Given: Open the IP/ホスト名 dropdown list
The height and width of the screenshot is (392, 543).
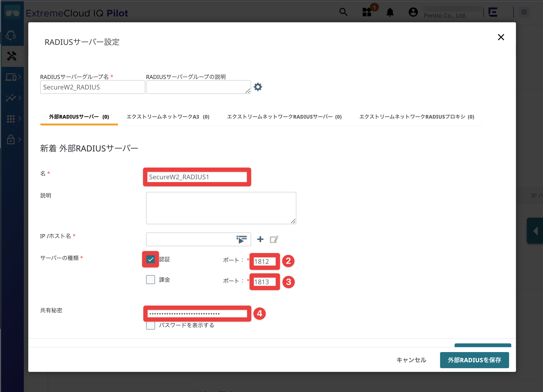Looking at the screenshot, I should [241, 239].
